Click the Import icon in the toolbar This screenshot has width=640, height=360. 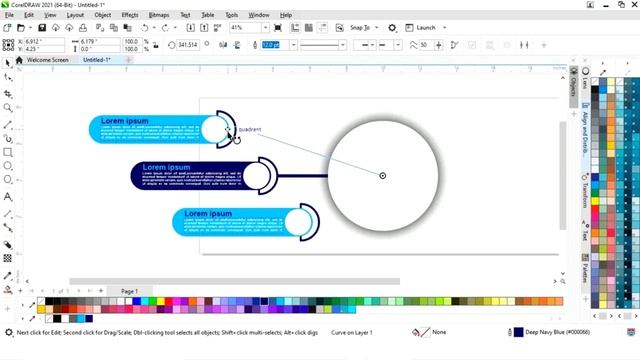coord(190,28)
